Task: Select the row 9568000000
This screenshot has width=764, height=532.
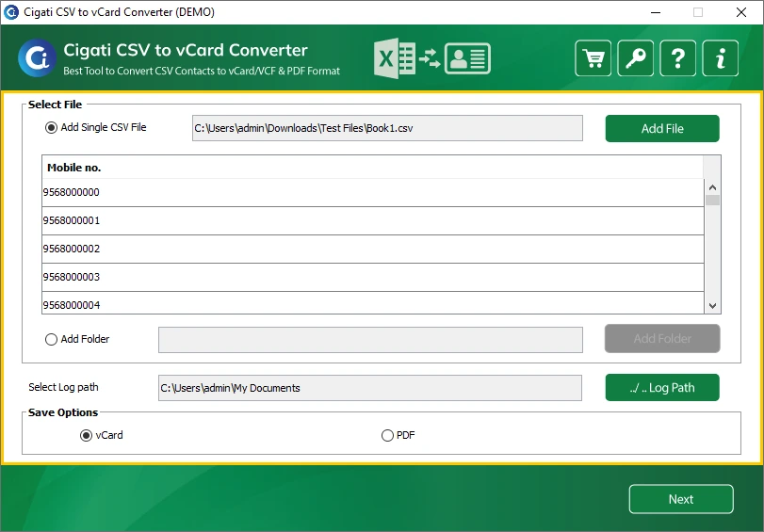Action: pyautogui.click(x=373, y=192)
